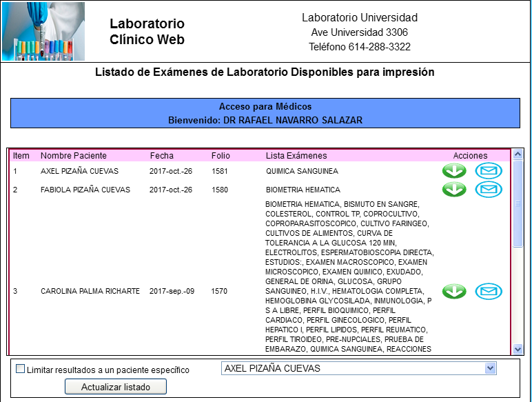Click the Acceso para Médicos heading

coord(265,107)
